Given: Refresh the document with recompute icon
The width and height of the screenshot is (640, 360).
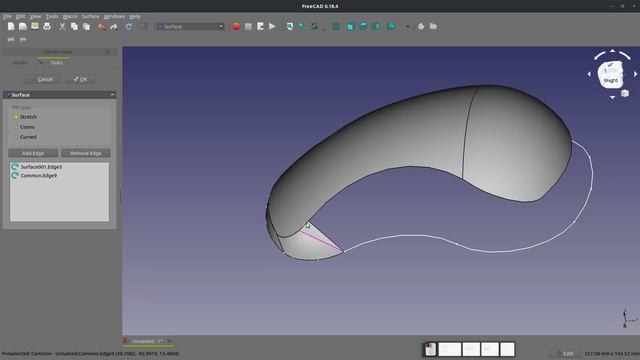Looking at the screenshot, I should pyautogui.click(x=129, y=27).
